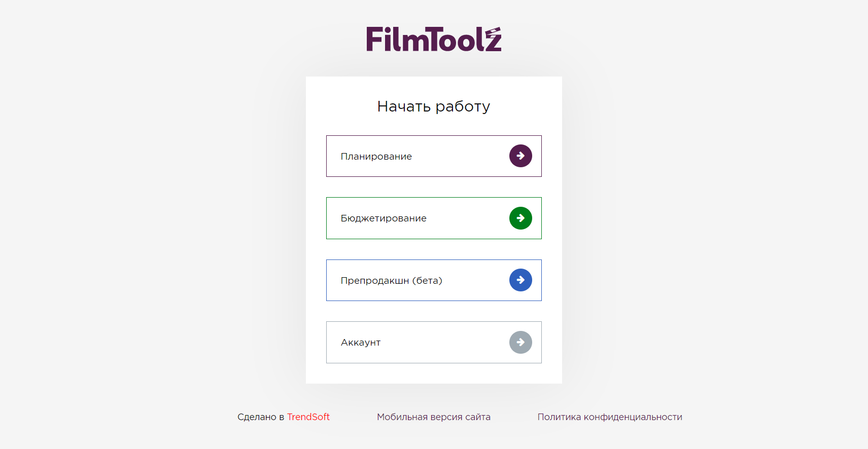
Task: Open Политика конфиденциальности link
Action: click(x=610, y=417)
